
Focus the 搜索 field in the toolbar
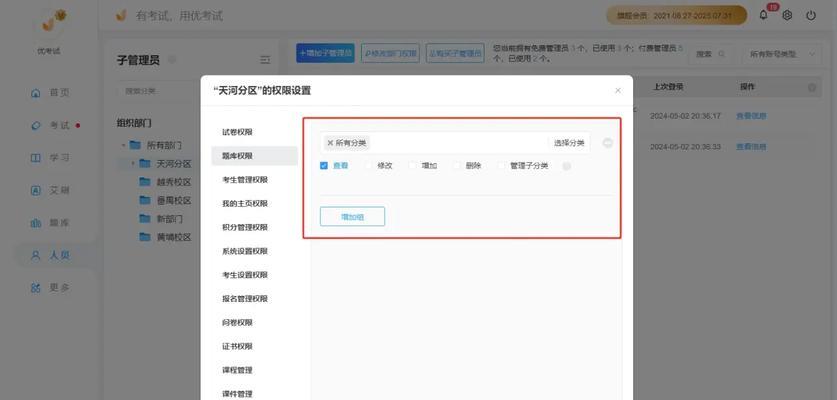pyautogui.click(x=710, y=54)
